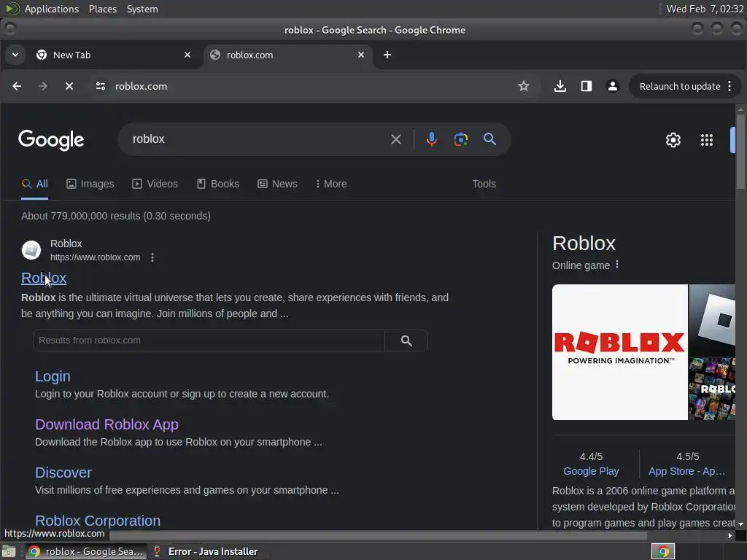Focus the Results from roblox.com search field

(x=209, y=341)
